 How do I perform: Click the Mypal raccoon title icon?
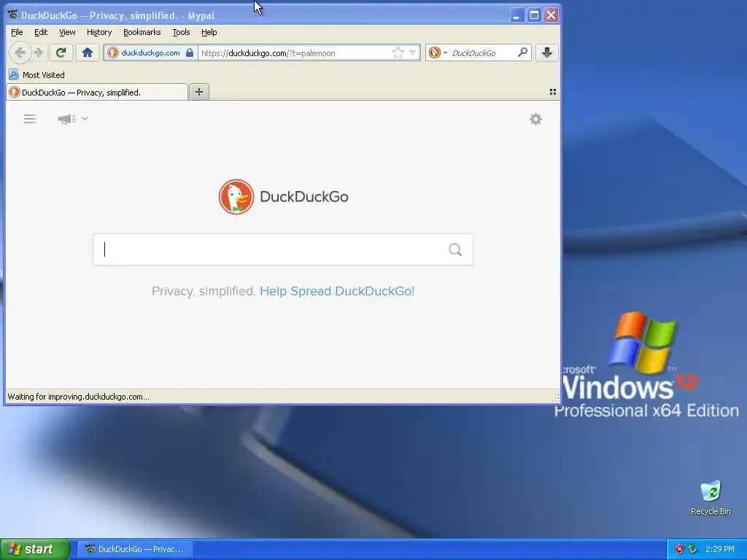click(x=13, y=15)
